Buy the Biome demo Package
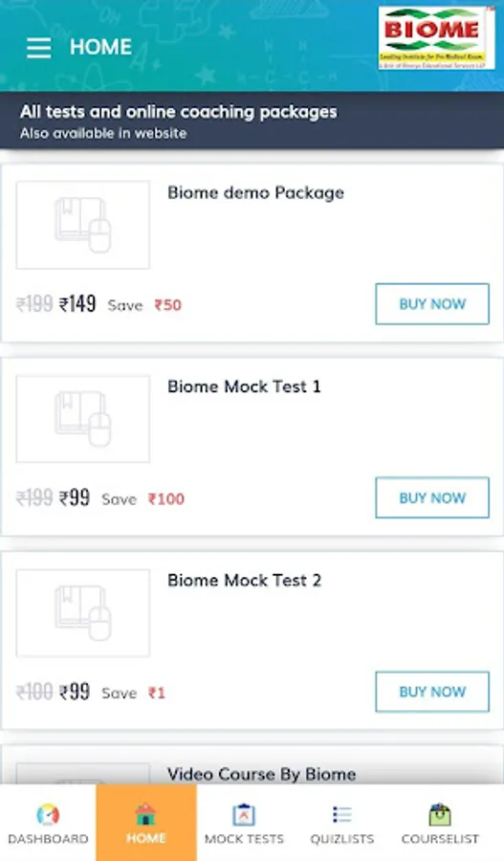The width and height of the screenshot is (504, 861). pyautogui.click(x=432, y=303)
